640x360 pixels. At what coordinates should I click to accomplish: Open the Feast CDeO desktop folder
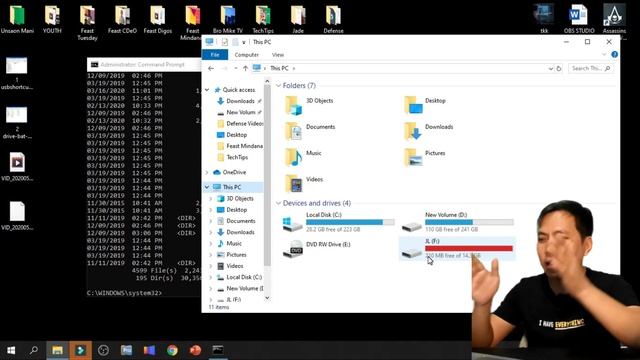(122, 19)
